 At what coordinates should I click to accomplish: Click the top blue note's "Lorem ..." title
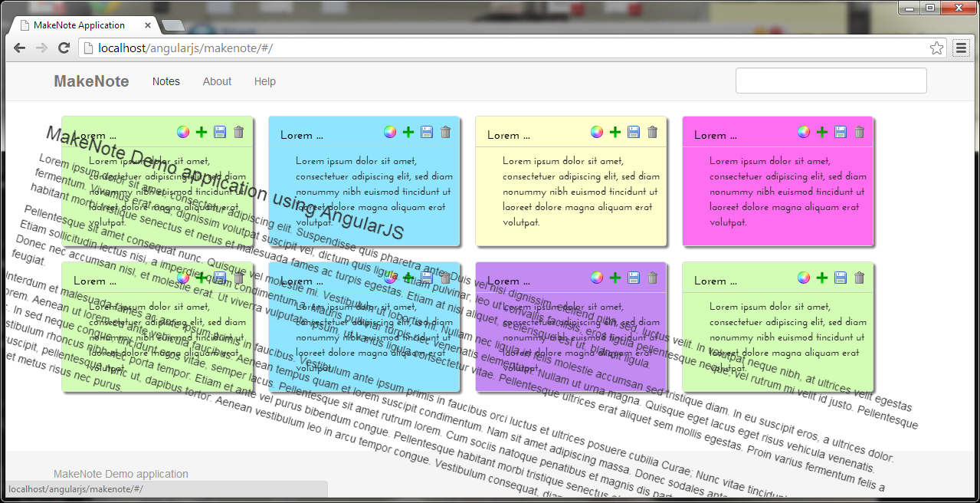[302, 135]
